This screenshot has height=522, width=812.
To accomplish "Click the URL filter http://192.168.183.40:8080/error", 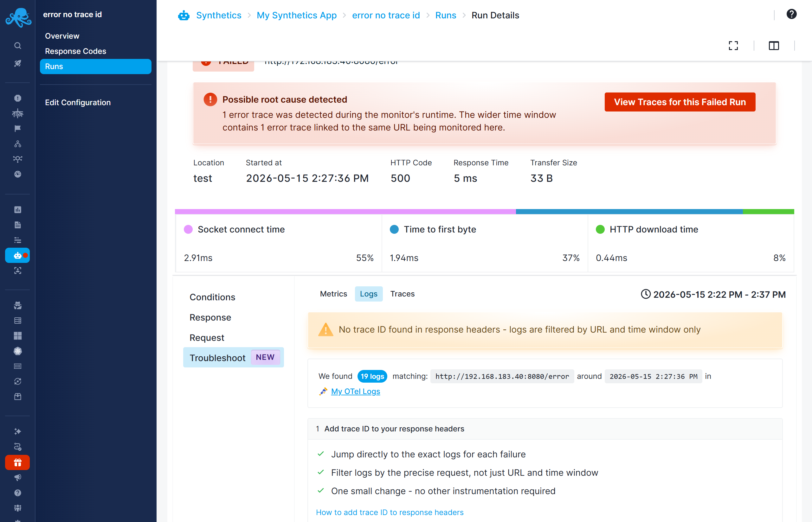I will point(502,377).
